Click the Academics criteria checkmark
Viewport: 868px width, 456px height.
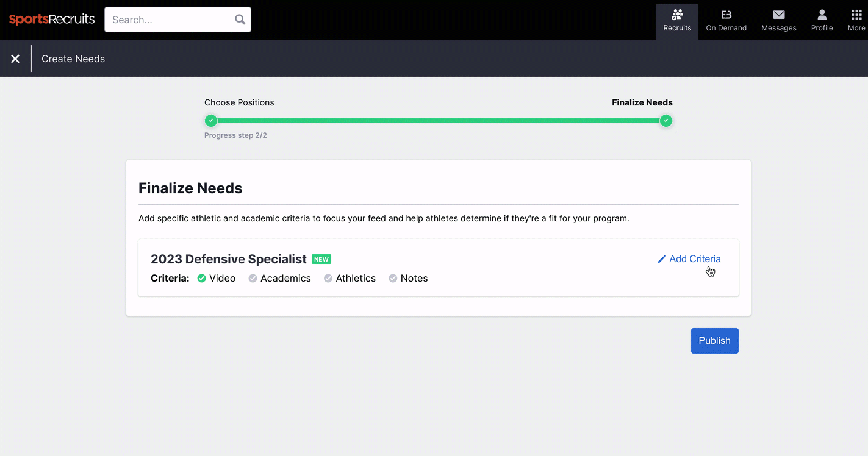253,279
